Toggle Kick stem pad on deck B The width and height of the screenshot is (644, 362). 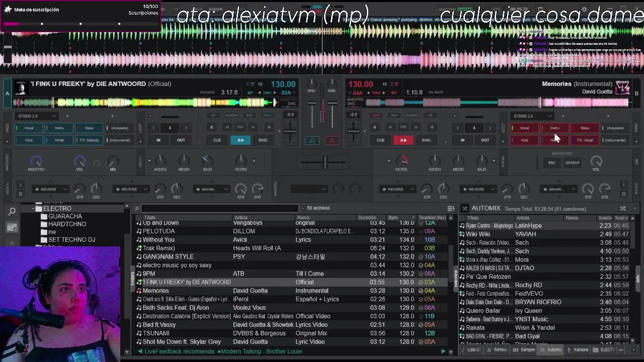click(x=524, y=140)
